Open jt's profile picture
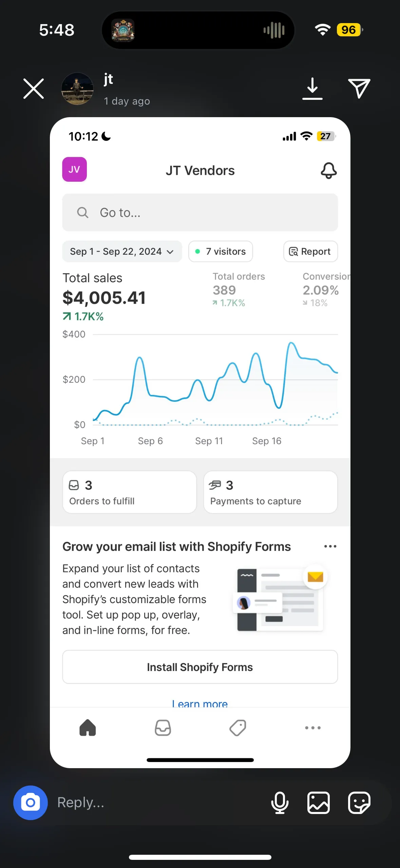Viewport: 400px width, 868px height. (77, 89)
